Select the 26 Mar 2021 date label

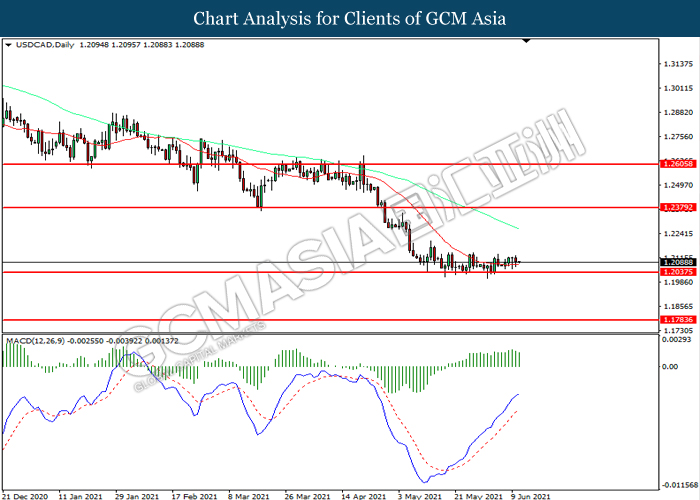[x=307, y=494]
